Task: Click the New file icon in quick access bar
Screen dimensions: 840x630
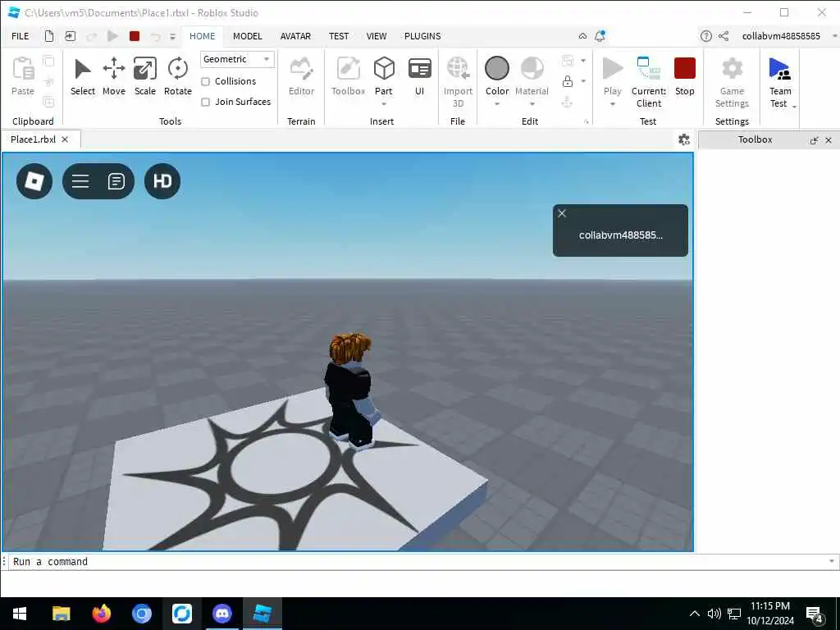Action: [x=48, y=36]
